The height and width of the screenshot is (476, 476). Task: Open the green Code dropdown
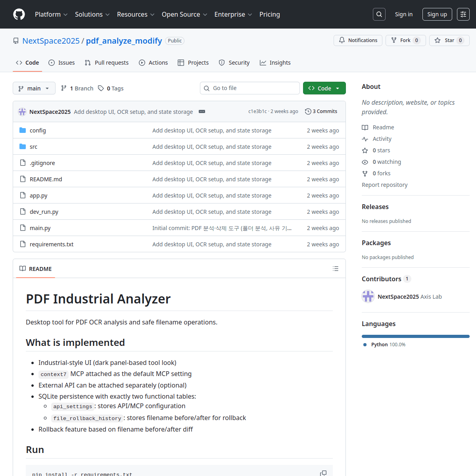[324, 88]
